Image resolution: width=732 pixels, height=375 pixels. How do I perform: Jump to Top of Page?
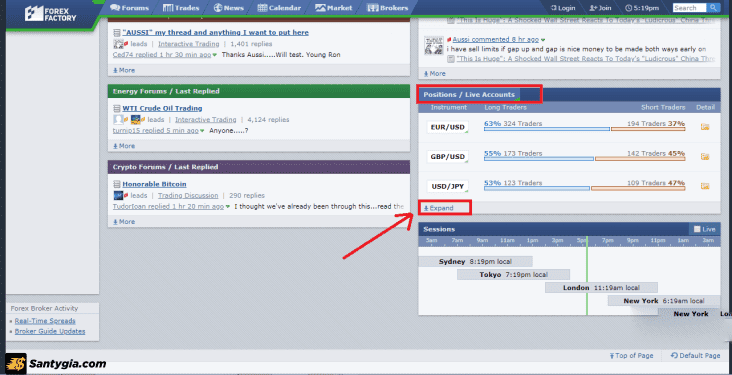pyautogui.click(x=631, y=355)
